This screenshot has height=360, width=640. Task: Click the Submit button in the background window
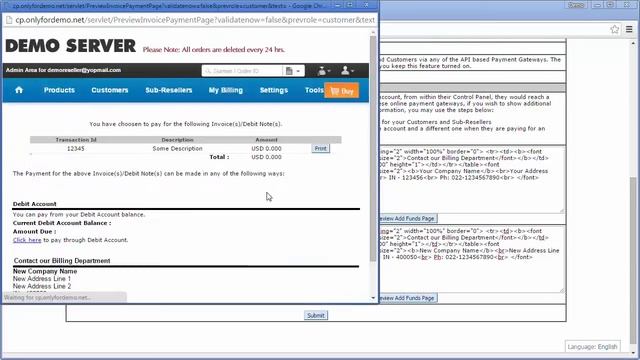click(316, 316)
